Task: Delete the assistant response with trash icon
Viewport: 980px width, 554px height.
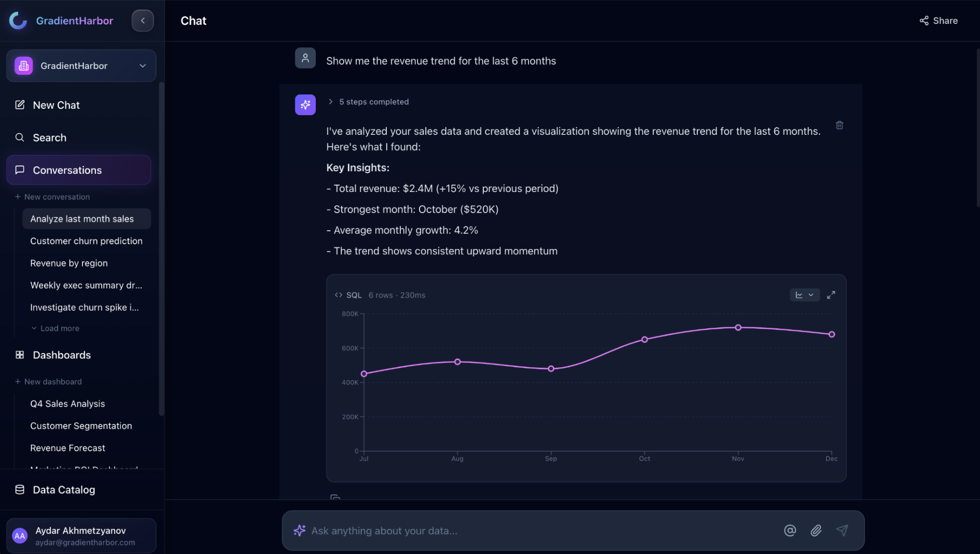Action: tap(839, 125)
